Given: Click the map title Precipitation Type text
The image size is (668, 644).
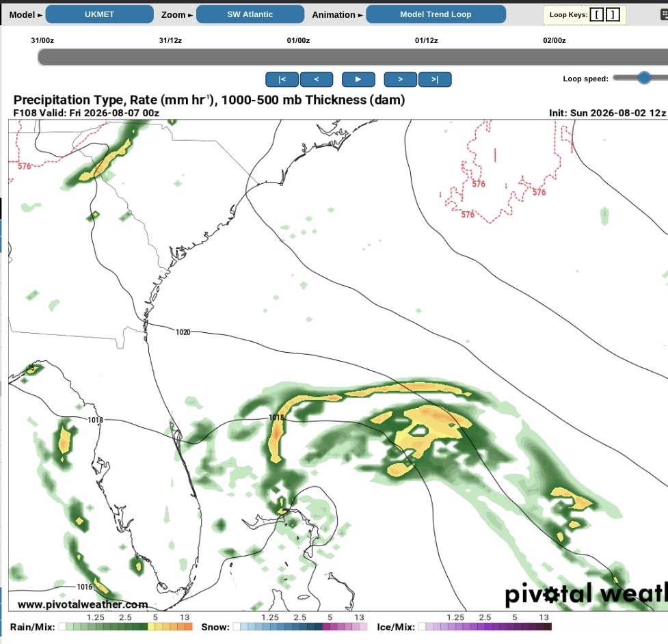Looking at the screenshot, I should tap(209, 100).
